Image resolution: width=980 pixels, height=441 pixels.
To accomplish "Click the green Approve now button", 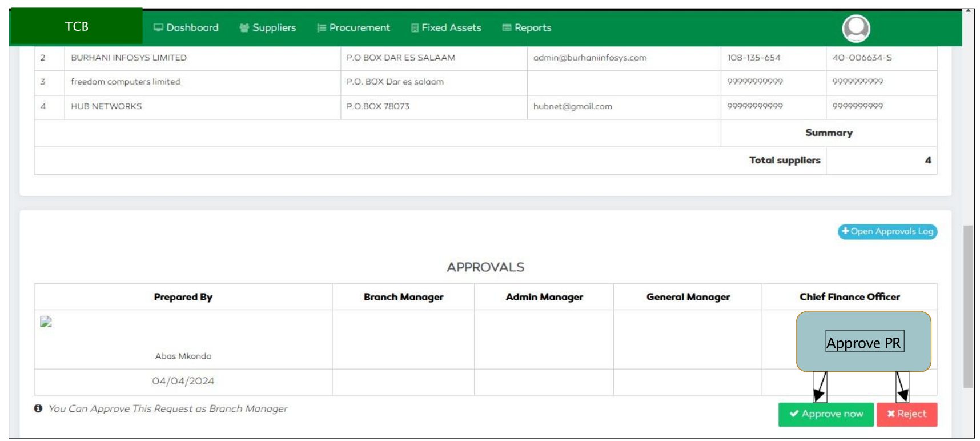I will pyautogui.click(x=826, y=414).
